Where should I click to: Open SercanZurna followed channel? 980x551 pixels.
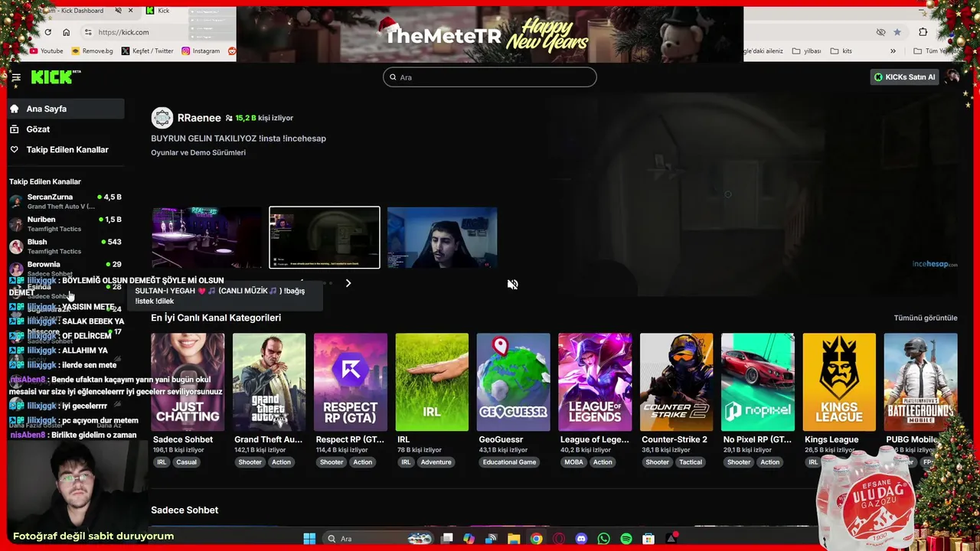[x=66, y=201]
